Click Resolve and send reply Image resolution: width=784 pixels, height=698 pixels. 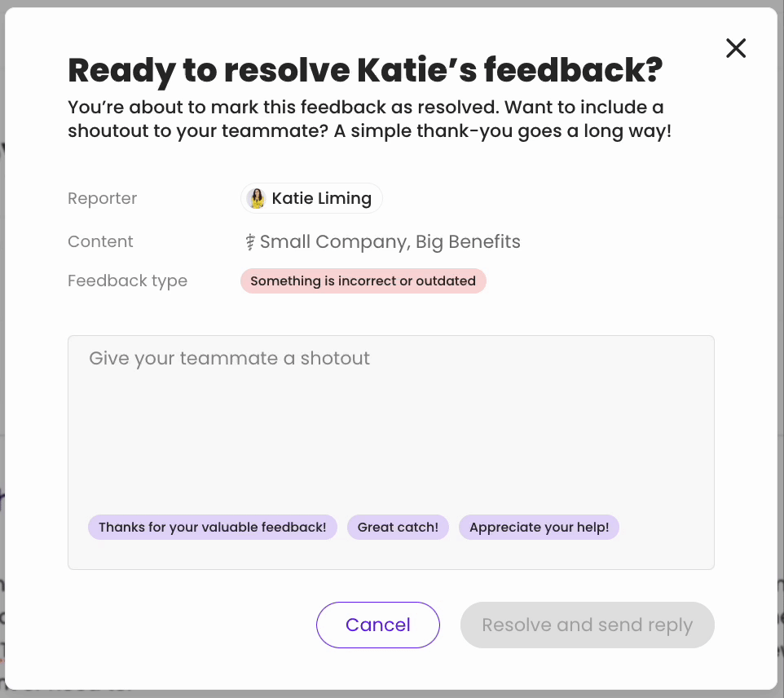pos(587,625)
